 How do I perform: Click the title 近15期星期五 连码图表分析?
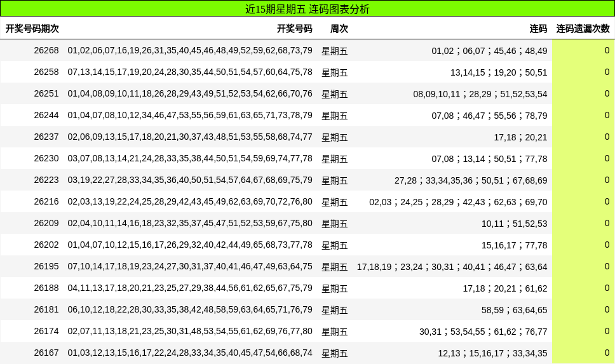pyautogui.click(x=307, y=9)
